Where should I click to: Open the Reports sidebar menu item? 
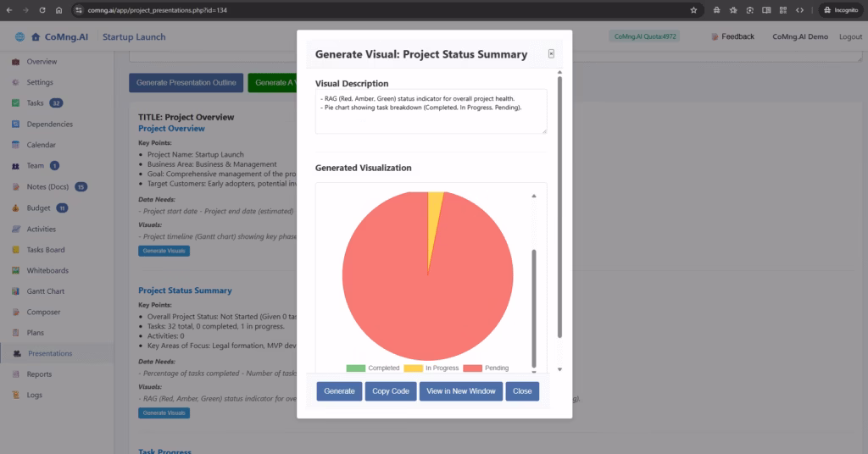pyautogui.click(x=39, y=374)
